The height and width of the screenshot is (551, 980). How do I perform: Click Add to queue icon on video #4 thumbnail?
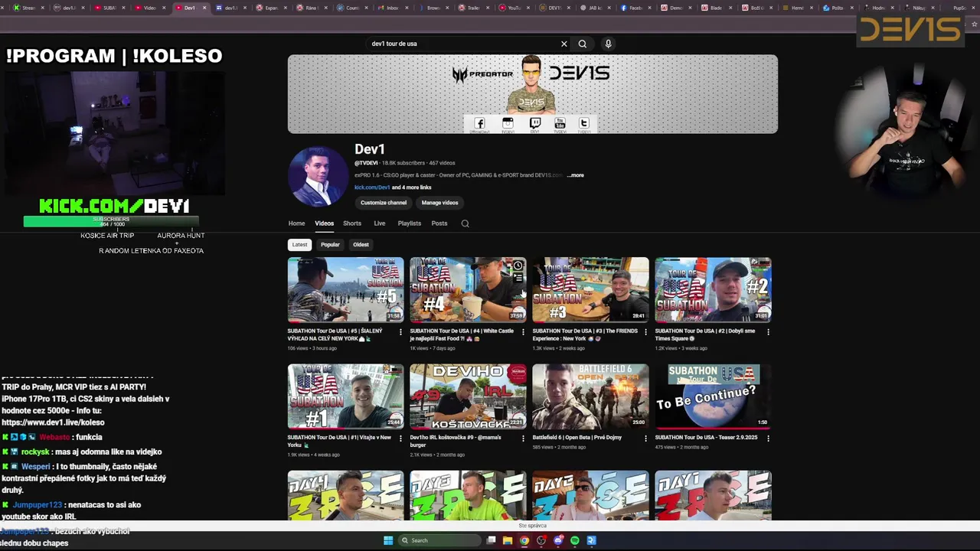[x=518, y=279]
